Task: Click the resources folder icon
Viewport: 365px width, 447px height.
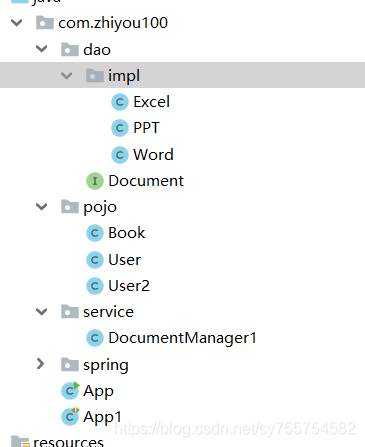Action: tap(20, 441)
